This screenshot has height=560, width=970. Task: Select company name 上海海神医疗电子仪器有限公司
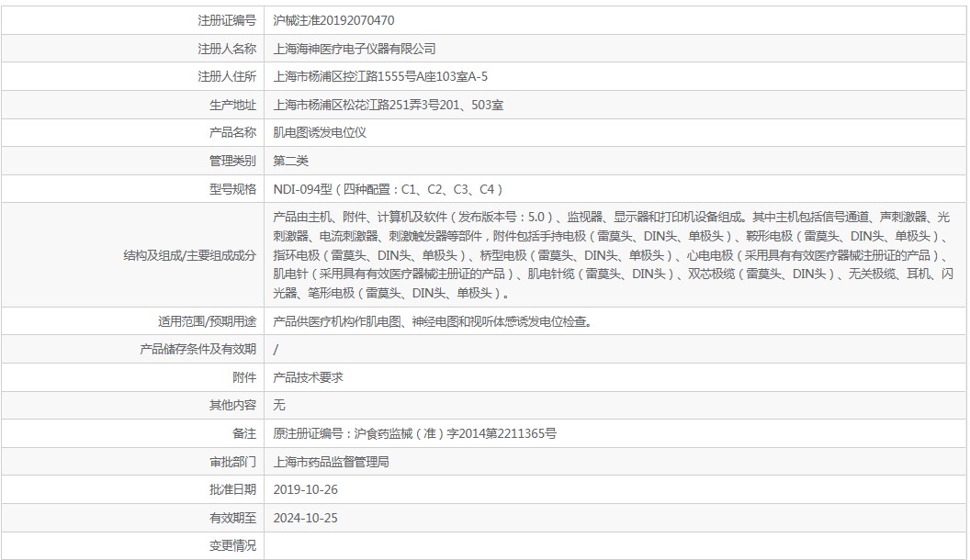click(x=355, y=49)
